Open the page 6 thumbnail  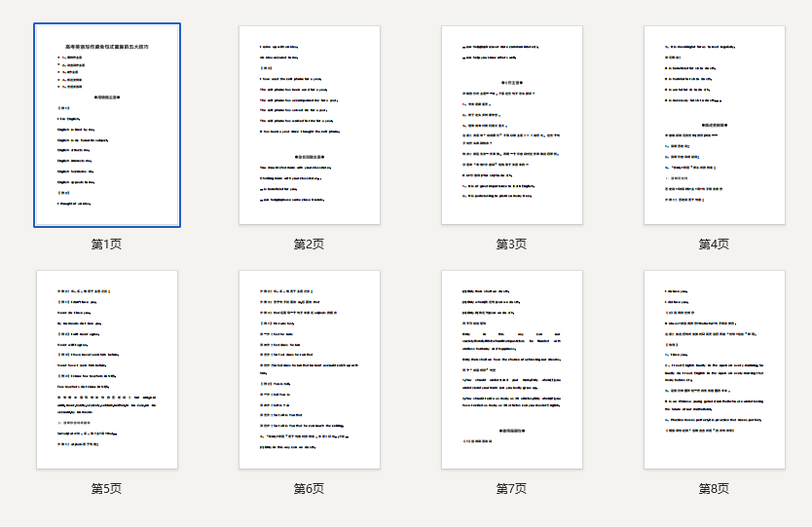click(x=310, y=369)
